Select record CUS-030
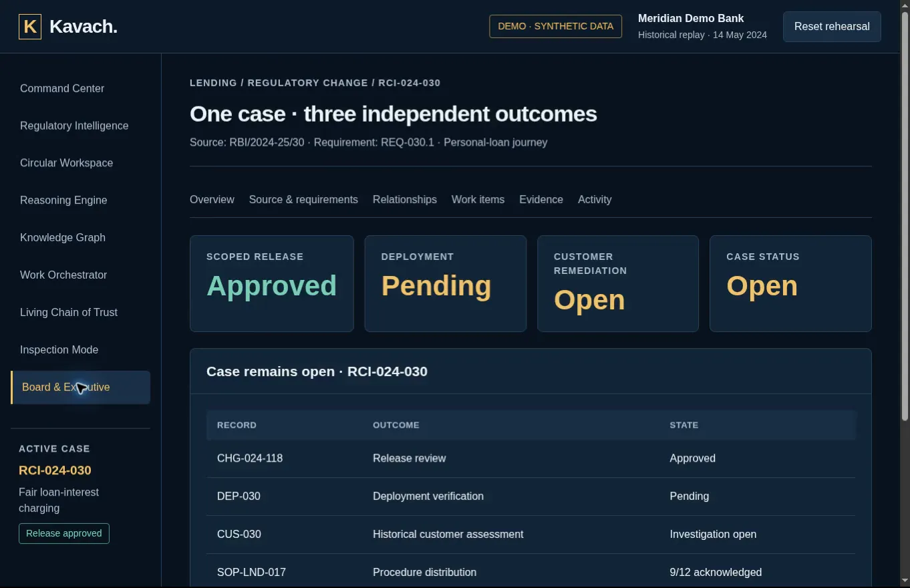The height and width of the screenshot is (588, 910). (x=239, y=535)
